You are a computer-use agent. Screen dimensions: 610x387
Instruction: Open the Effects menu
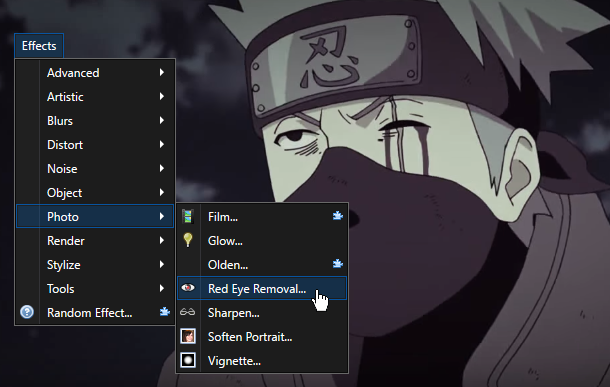coord(39,46)
